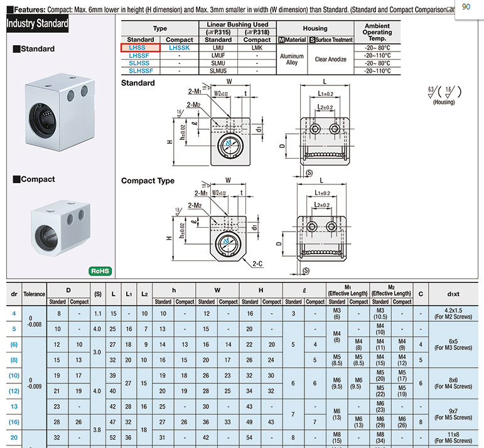Click the d1xt column header
This screenshot has height=448, width=484.
(453, 294)
